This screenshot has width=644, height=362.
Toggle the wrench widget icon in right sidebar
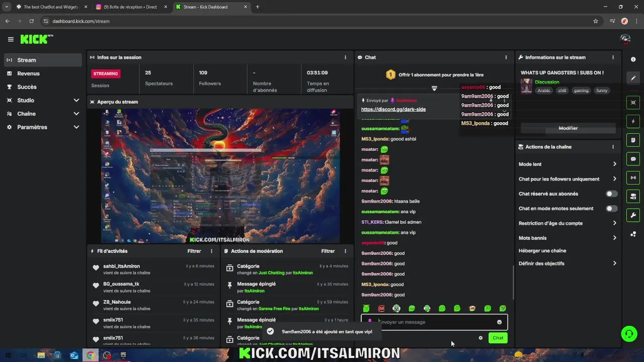pos(633,215)
